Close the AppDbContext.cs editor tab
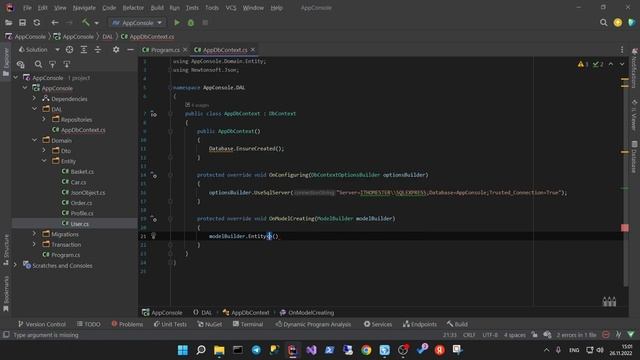Image resolution: width=640 pixels, height=360 pixels. pos(253,49)
